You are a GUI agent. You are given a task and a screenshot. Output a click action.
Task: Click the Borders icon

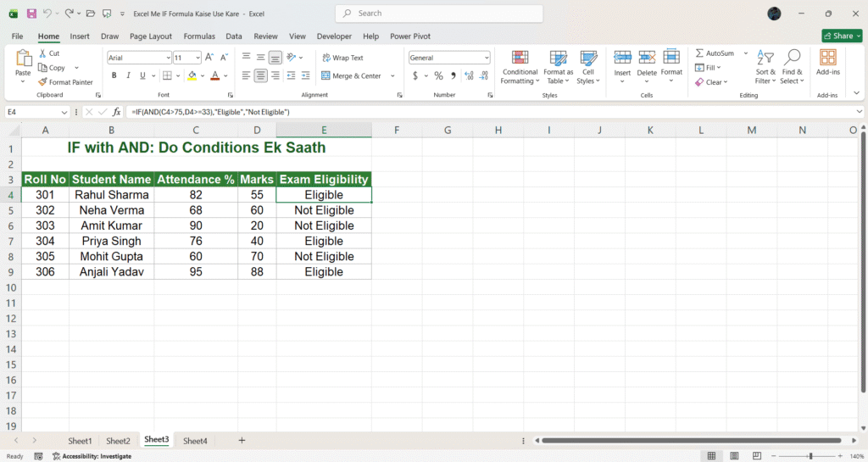point(167,75)
